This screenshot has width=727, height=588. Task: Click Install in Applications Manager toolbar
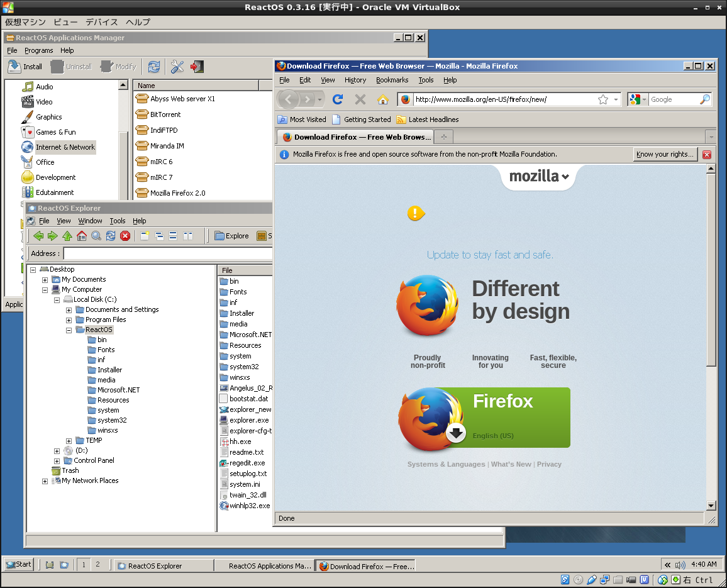coord(25,67)
